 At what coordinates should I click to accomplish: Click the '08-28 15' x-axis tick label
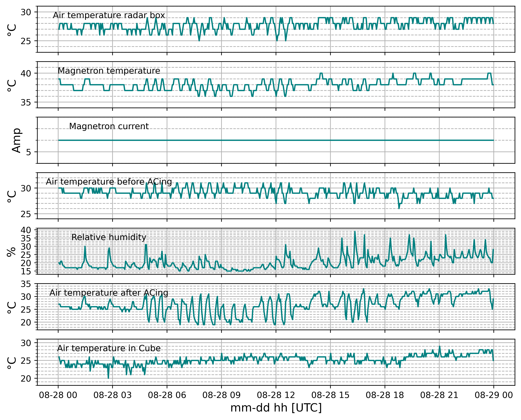click(x=330, y=395)
